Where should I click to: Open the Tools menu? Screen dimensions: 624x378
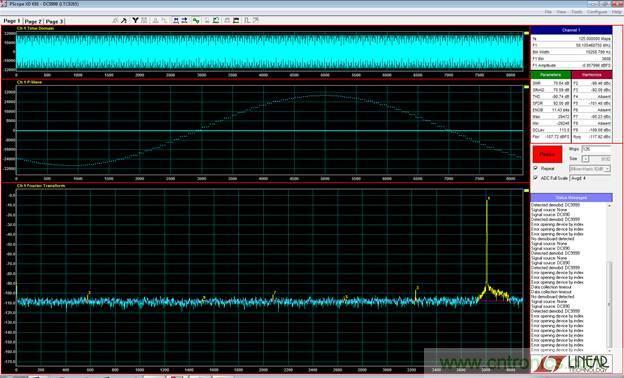point(577,12)
